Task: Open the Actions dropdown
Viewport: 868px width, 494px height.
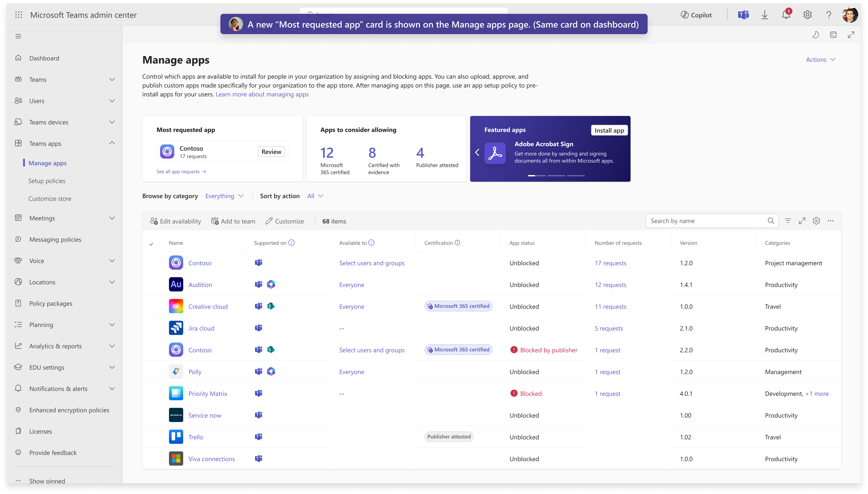Action: point(821,60)
